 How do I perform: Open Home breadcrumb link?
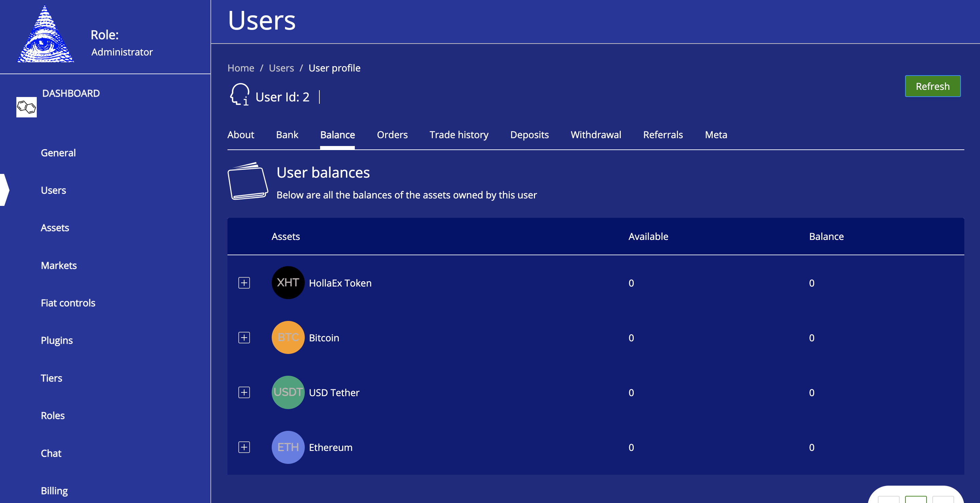click(240, 68)
